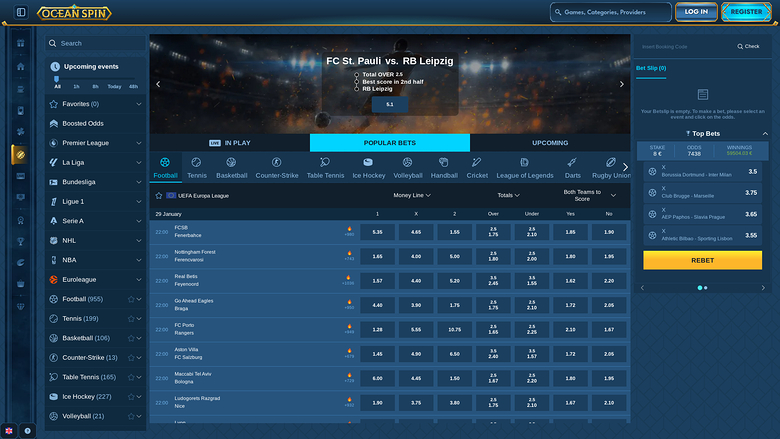Viewport: 780px width, 439px height.
Task: Click the language flag icon at bottom left
Action: click(x=9, y=431)
